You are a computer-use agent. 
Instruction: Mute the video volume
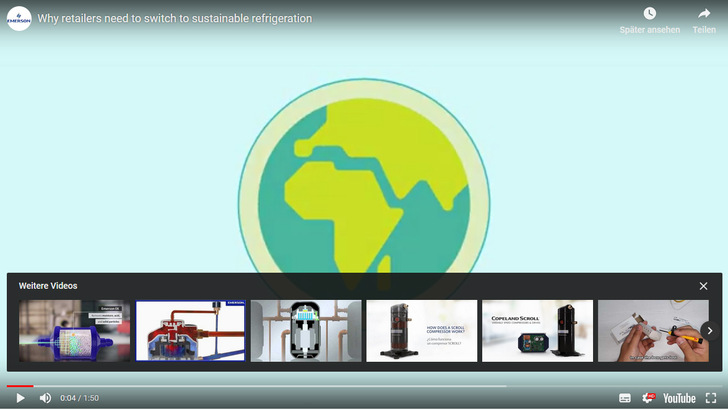coord(45,398)
